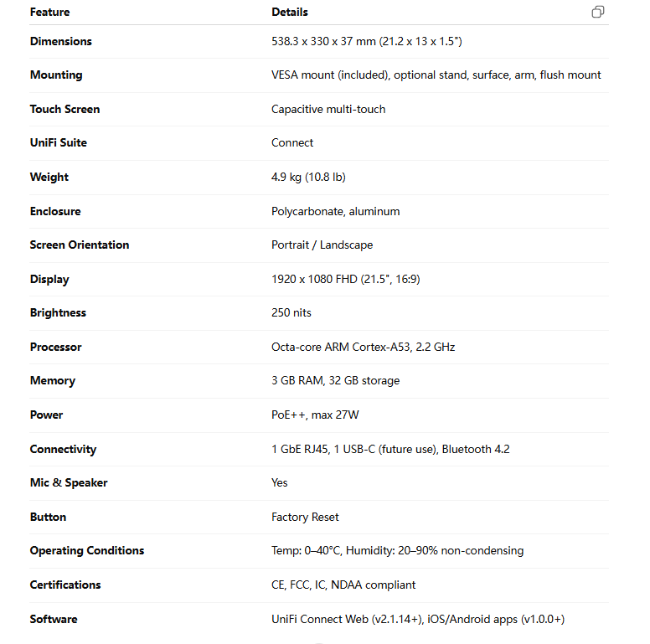The width and height of the screenshot is (650, 644).
Task: Click the 4.9 kg weight value
Action: pyautogui.click(x=308, y=178)
